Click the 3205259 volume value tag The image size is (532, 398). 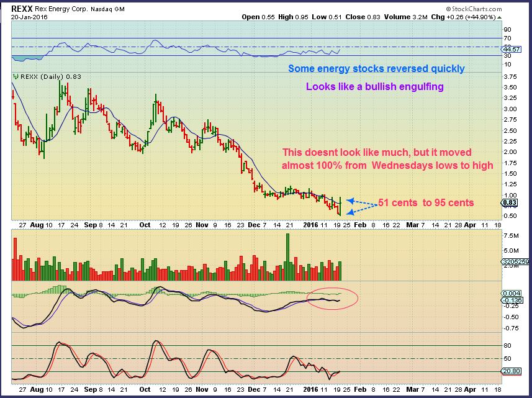click(x=515, y=261)
